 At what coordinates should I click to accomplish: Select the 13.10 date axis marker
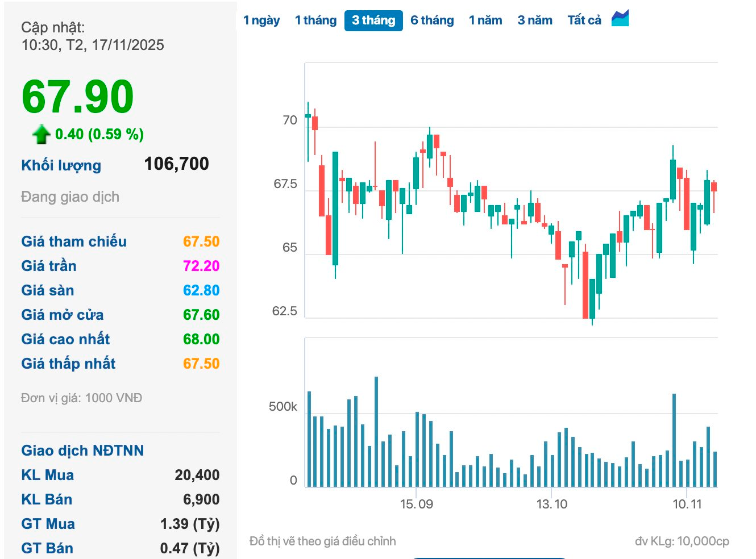pyautogui.click(x=551, y=504)
